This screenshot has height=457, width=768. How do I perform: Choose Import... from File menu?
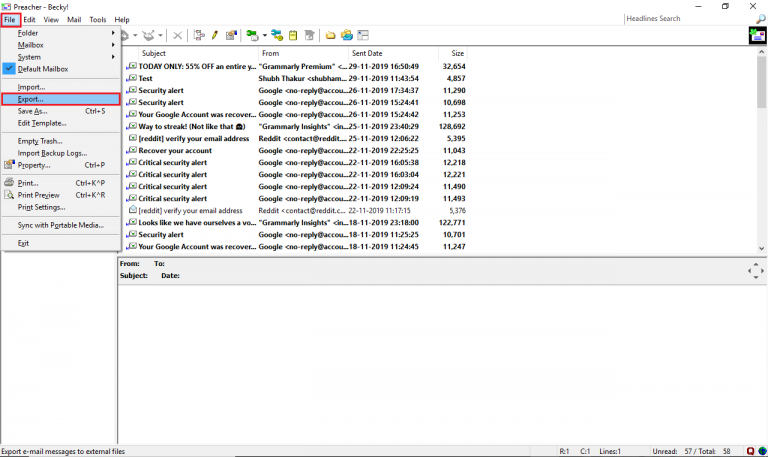pyautogui.click(x=61, y=87)
